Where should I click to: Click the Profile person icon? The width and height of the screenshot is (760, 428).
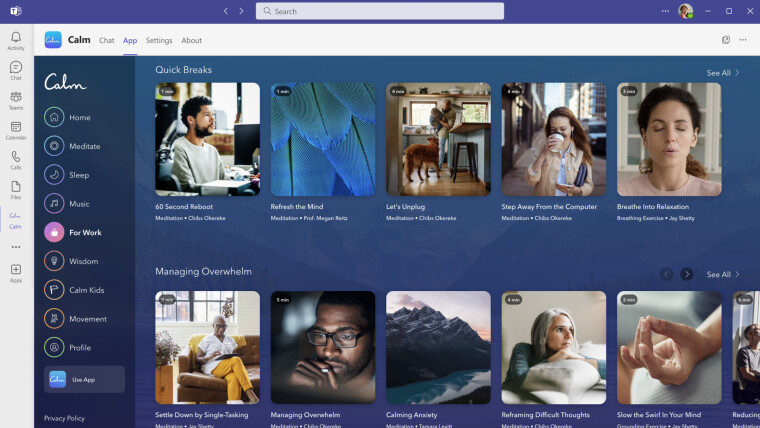[x=54, y=348]
